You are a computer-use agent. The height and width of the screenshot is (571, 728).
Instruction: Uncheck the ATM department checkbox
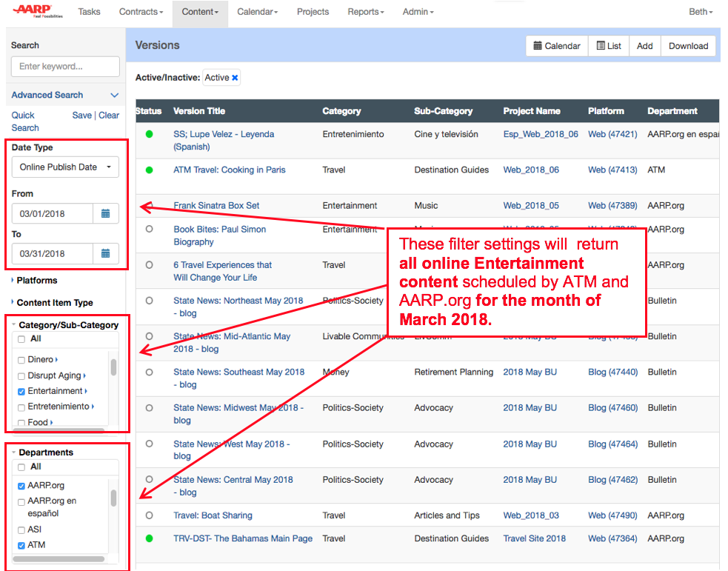coord(21,546)
